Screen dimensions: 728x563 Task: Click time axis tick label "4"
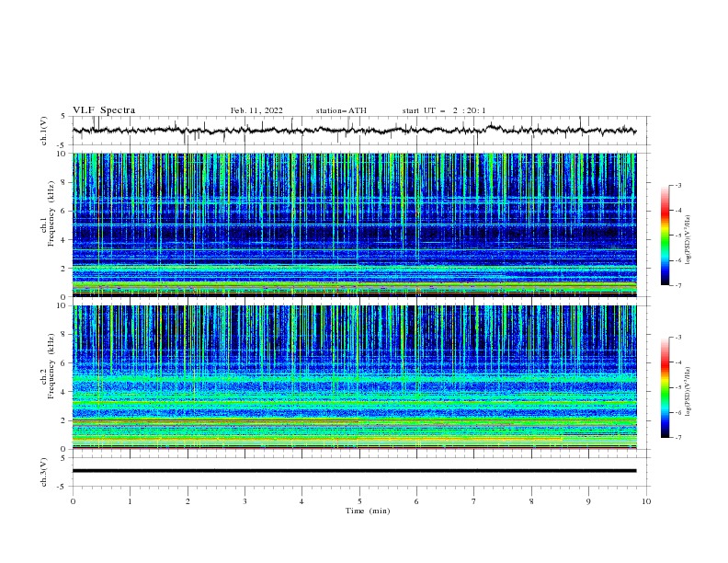point(301,501)
